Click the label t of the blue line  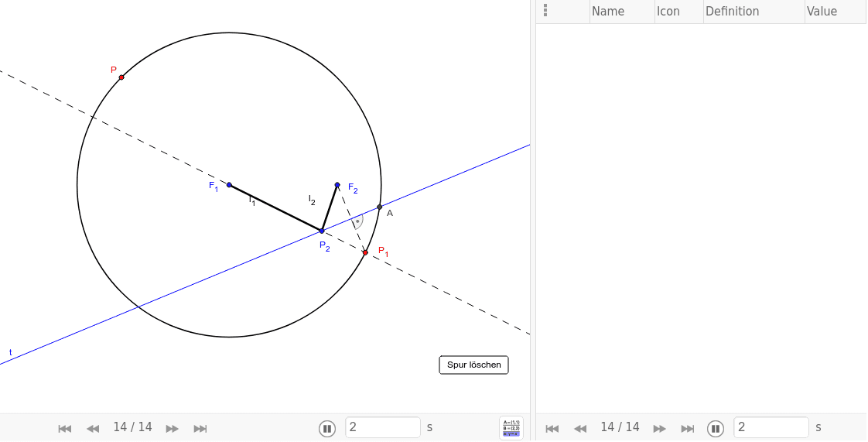[x=10, y=352]
